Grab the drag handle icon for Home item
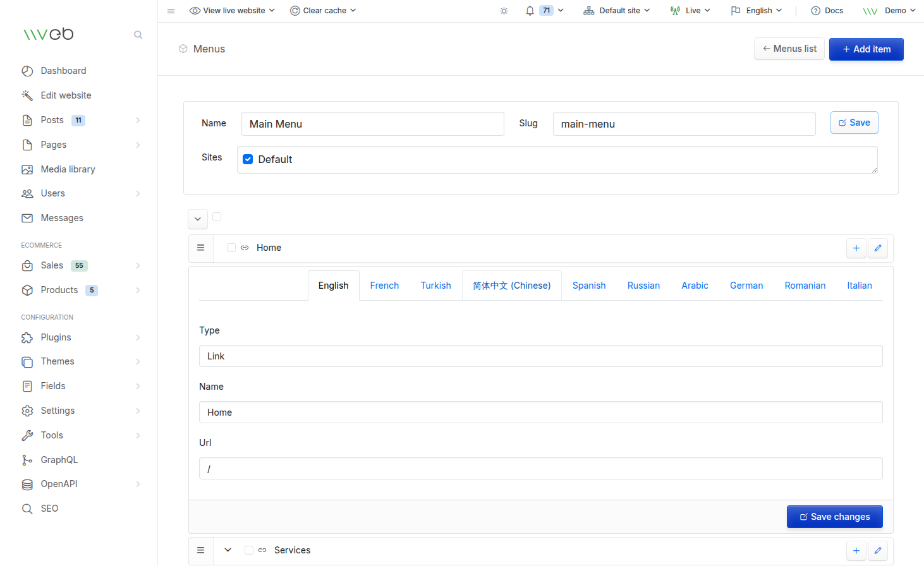924x566 pixels. [x=200, y=248]
